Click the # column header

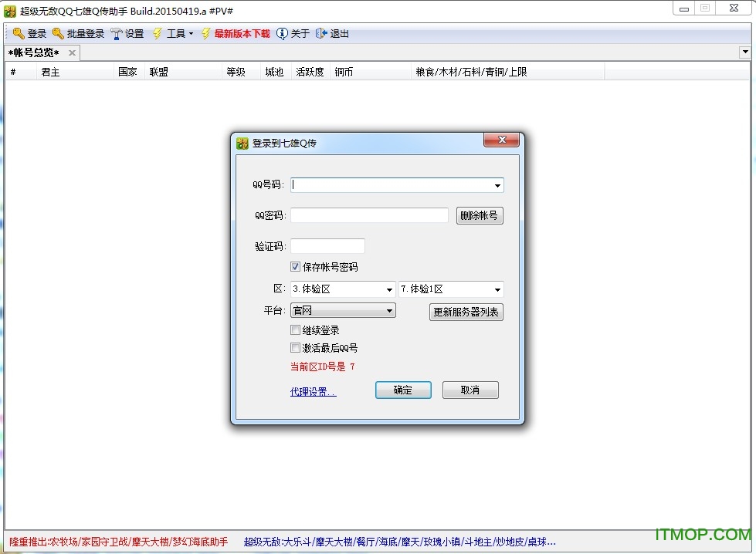pos(21,72)
